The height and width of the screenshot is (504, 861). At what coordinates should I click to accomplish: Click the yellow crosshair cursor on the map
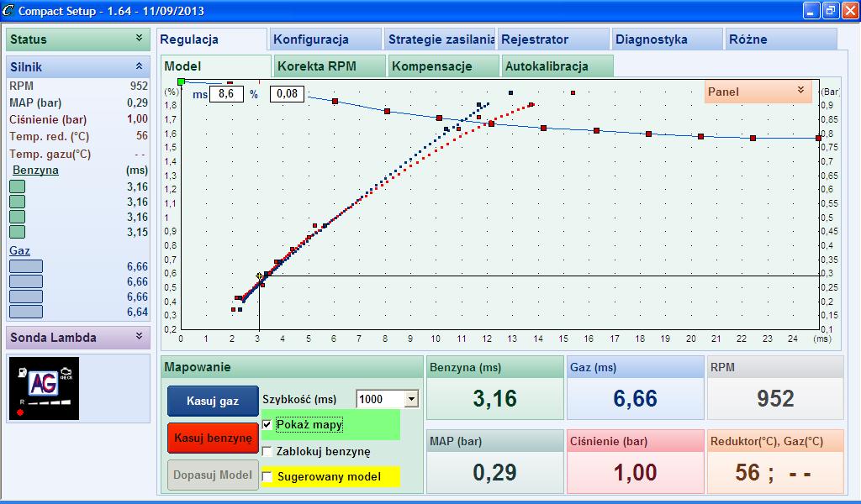click(x=259, y=276)
